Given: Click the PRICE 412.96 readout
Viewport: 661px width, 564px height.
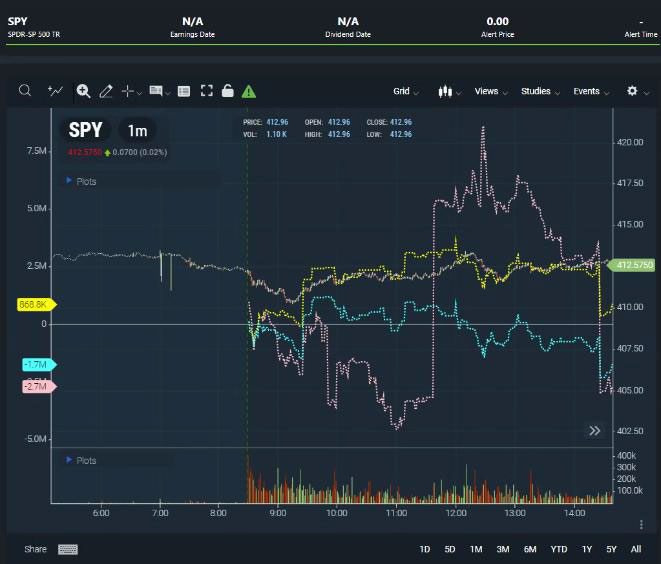Looking at the screenshot, I should (266, 122).
